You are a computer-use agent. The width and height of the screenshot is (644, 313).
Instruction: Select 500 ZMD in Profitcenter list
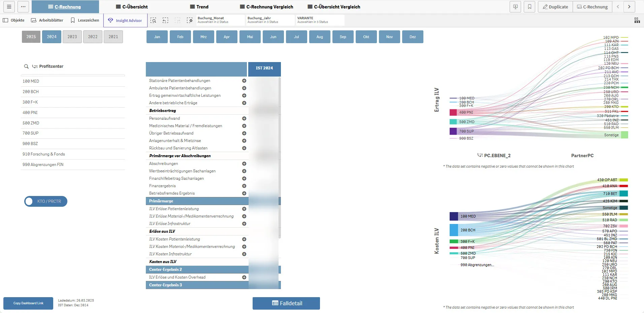click(73, 123)
